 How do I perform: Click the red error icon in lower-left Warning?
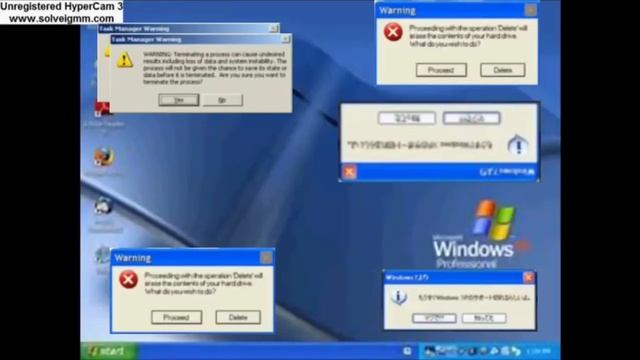tap(128, 280)
